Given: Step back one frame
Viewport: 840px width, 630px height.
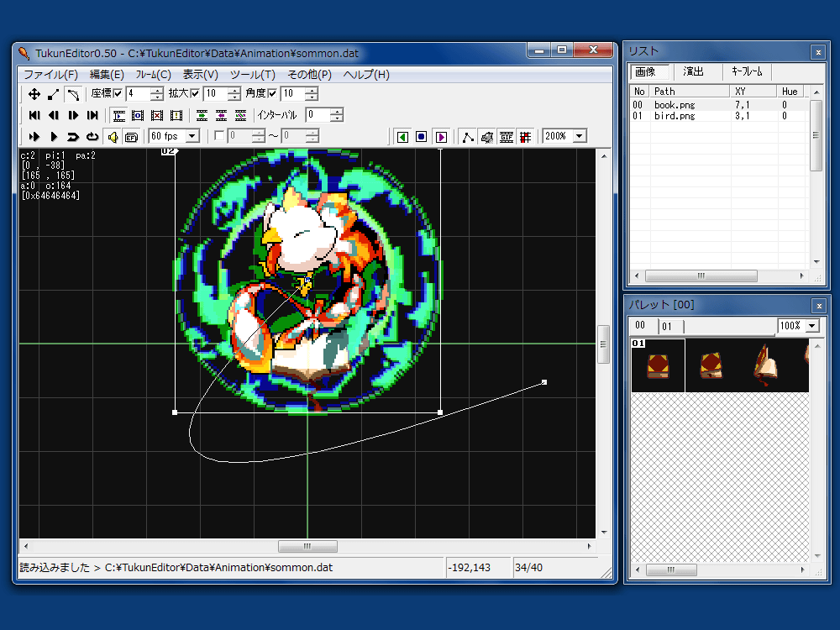Looking at the screenshot, I should (54, 115).
